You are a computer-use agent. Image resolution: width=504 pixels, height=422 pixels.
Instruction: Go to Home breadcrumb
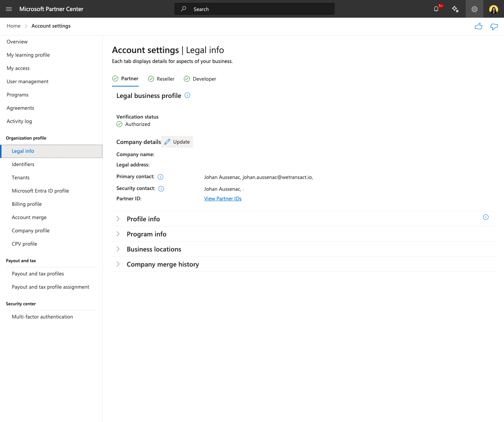(14, 26)
